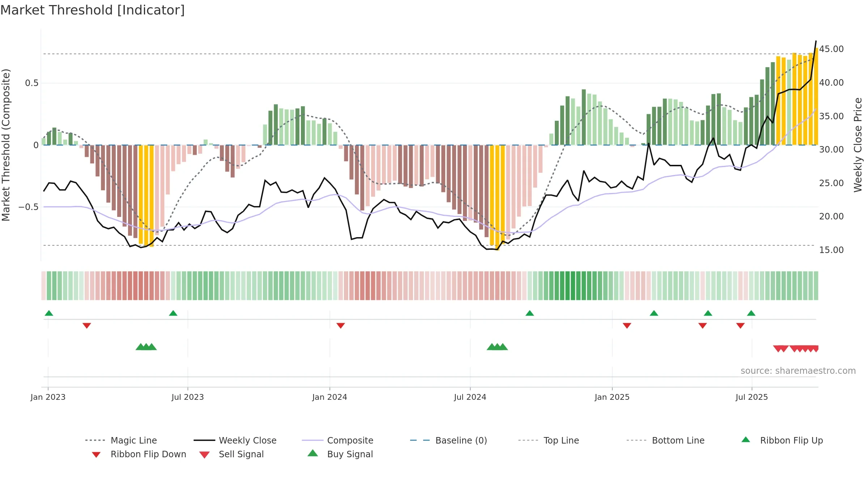Click the Jul 2024 x-axis label

(x=470, y=397)
